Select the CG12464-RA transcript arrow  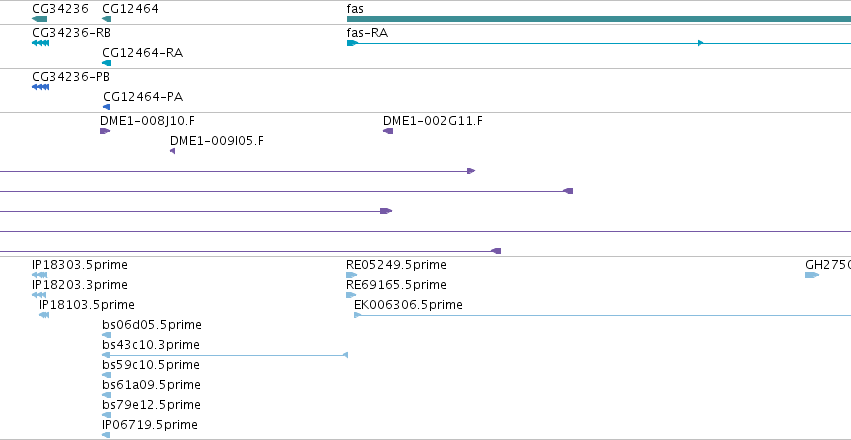[x=106, y=63]
